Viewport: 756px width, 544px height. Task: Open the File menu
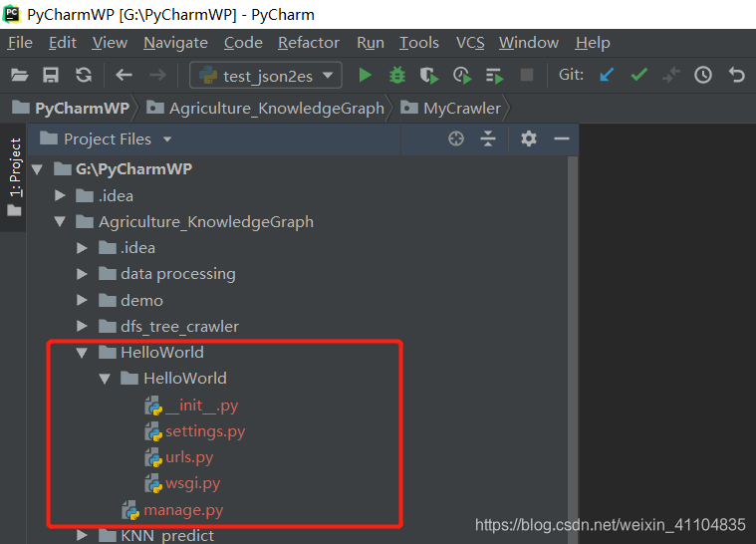[20, 43]
